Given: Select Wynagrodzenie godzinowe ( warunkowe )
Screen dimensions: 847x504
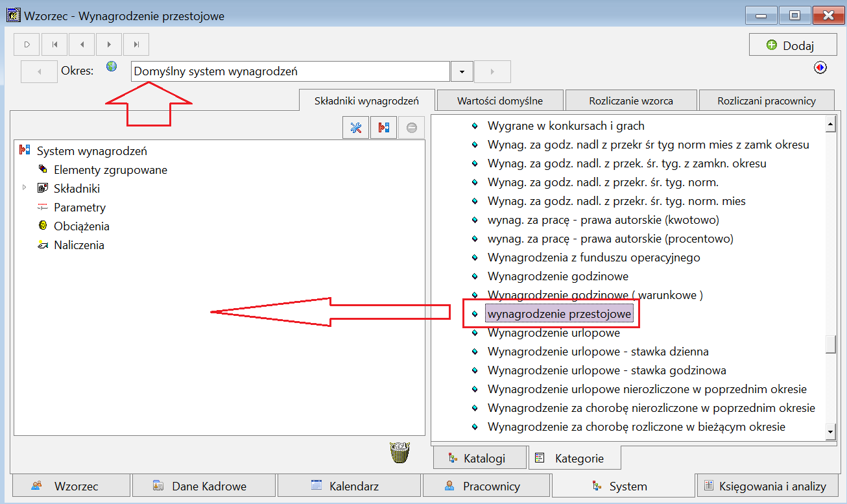Looking at the screenshot, I should tap(595, 295).
